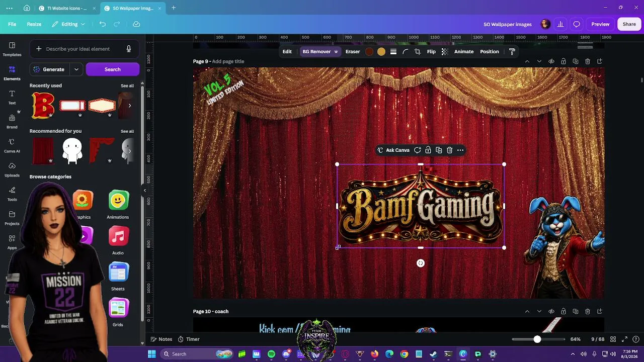
Task: Open the border style lines icon
Action: click(x=393, y=52)
